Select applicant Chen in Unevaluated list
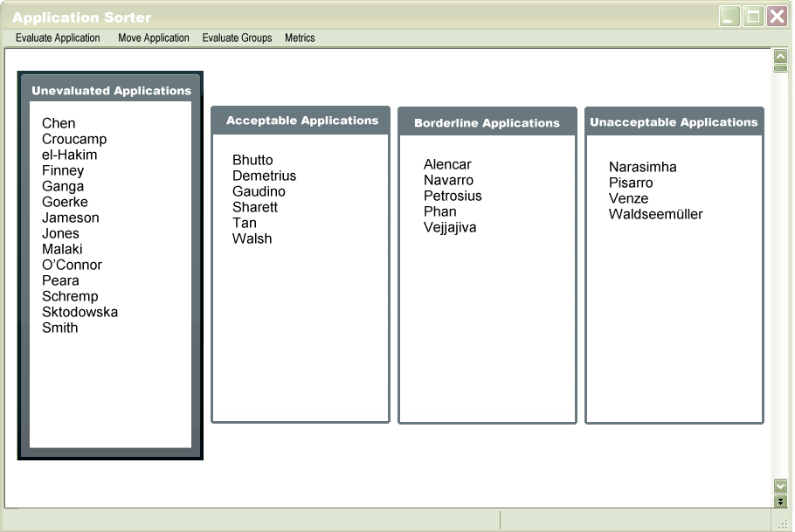 pos(59,123)
